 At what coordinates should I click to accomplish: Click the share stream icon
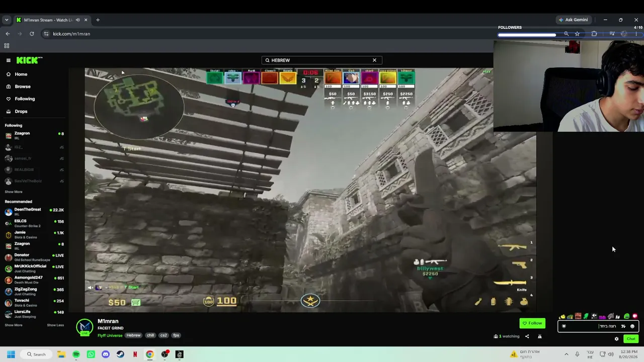pyautogui.click(x=527, y=336)
